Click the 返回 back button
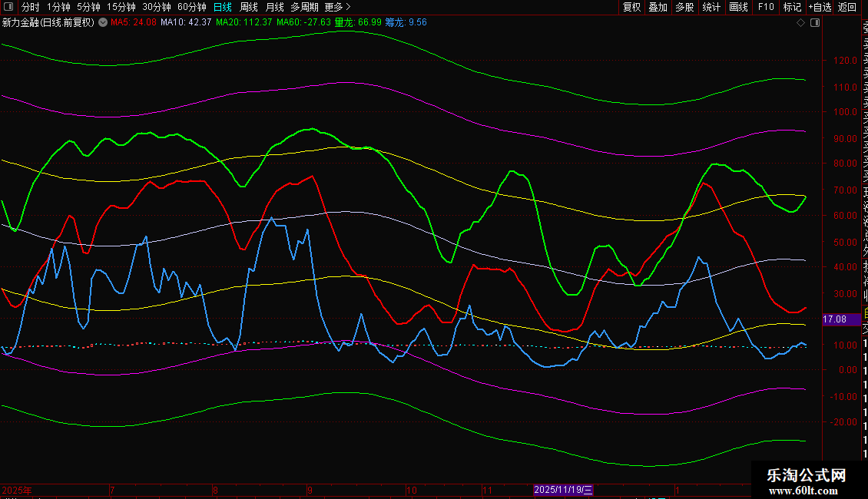This screenshot has height=499, width=868. click(847, 7)
